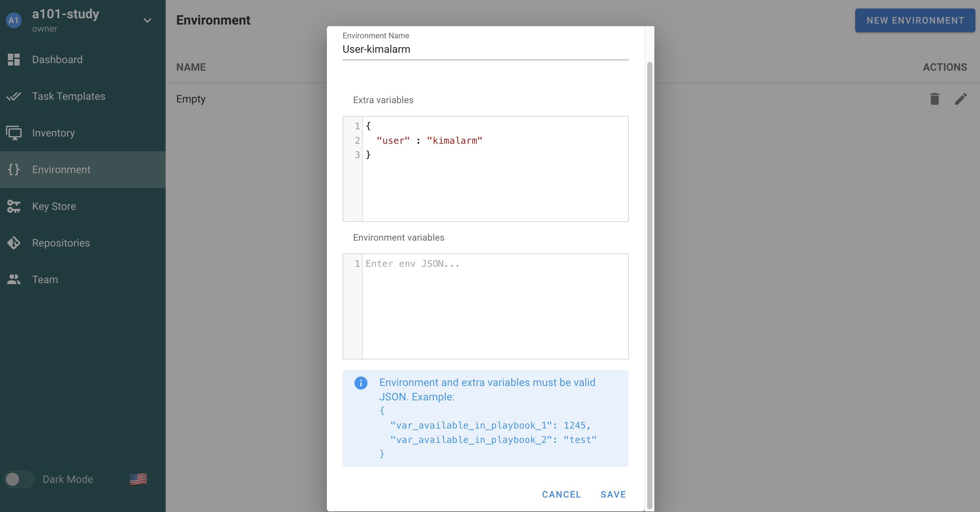Select the Environment menu item
This screenshot has height=512, width=980.
click(x=83, y=170)
